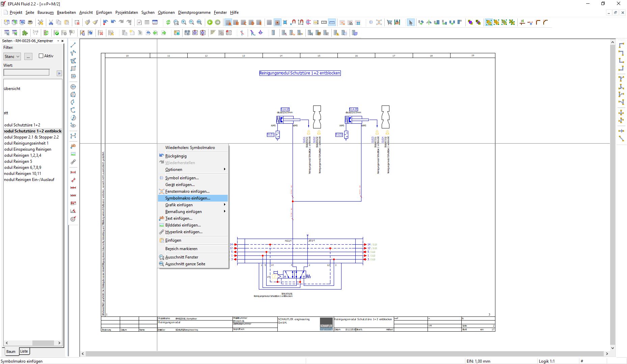The image size is (627, 364).
Task: Click the canvas horizontal scrollbar
Action: 344,354
